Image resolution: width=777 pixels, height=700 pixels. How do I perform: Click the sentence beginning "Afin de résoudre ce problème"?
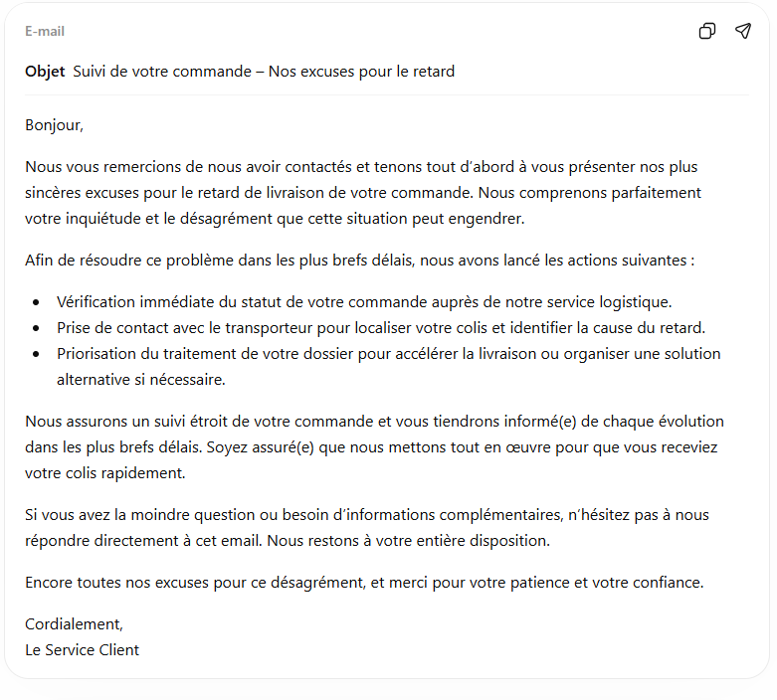(359, 261)
